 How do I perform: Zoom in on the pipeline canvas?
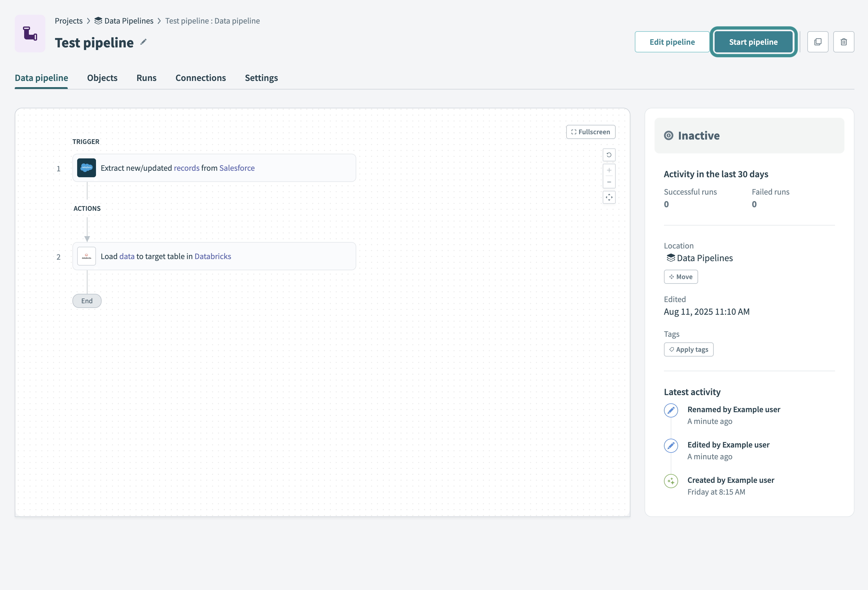coord(609,170)
